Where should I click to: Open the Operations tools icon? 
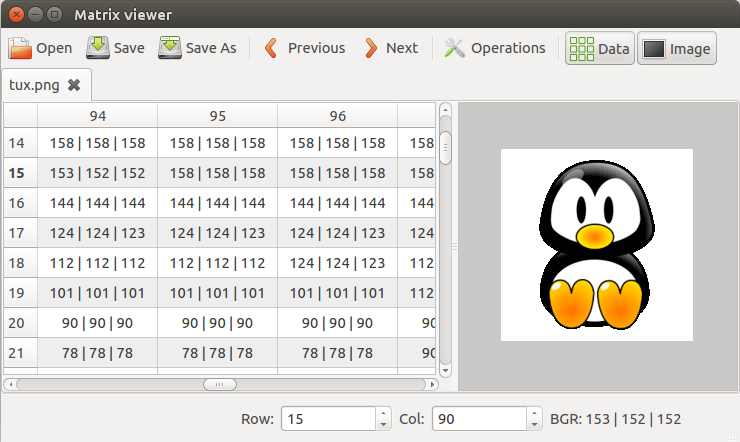(454, 48)
